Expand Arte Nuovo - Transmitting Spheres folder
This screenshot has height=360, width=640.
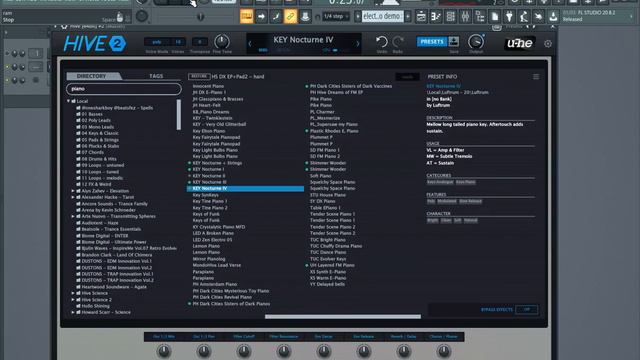tap(73, 216)
